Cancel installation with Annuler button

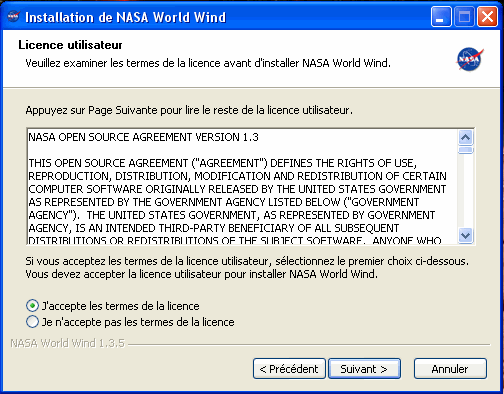pos(450,369)
